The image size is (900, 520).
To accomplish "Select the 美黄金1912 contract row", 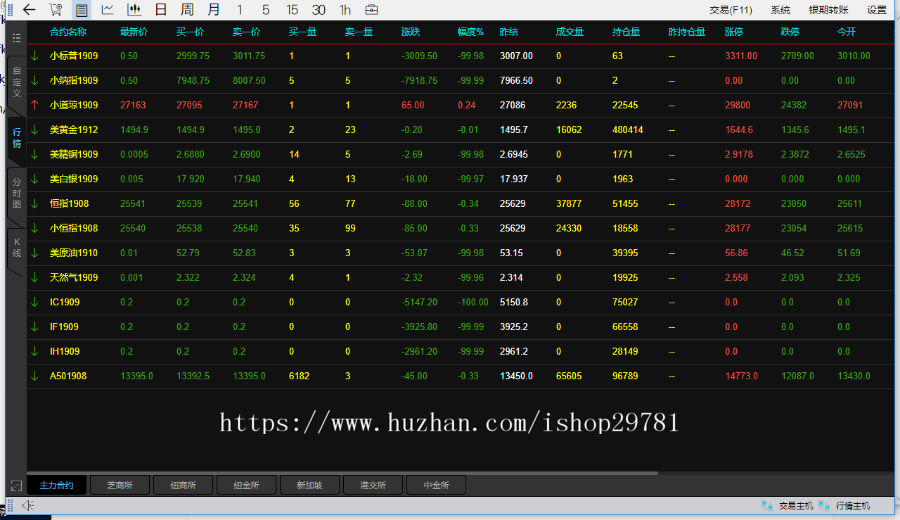I will [x=460, y=130].
